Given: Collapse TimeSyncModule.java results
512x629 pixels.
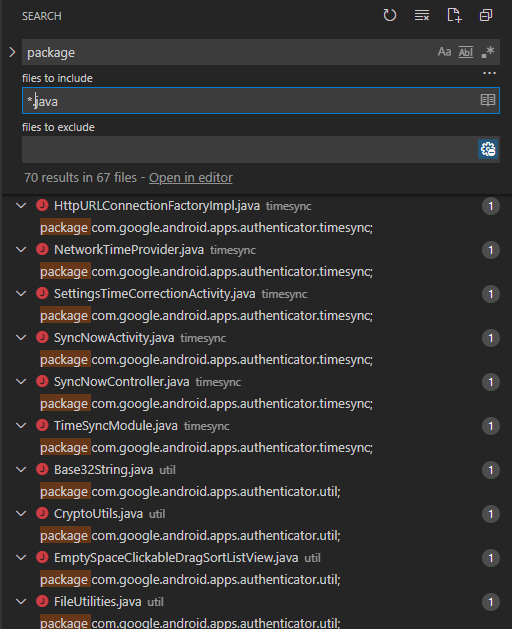Looking at the screenshot, I should pyautogui.click(x=21, y=426).
